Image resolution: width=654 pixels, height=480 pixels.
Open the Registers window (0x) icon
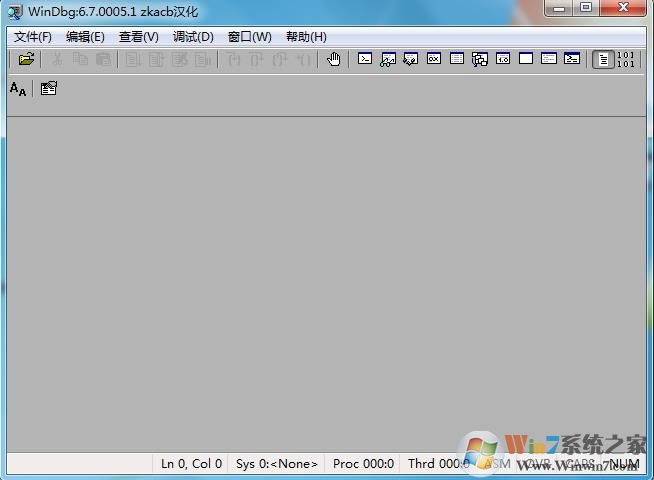tap(434, 59)
